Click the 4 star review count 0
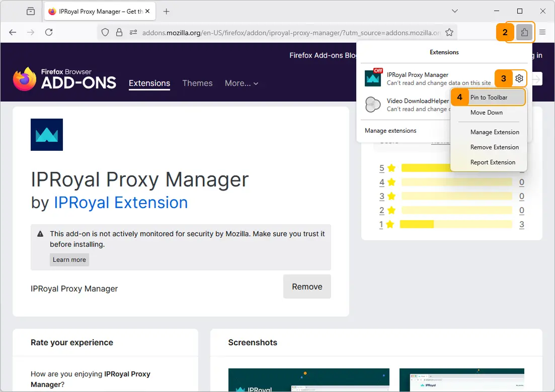Screen dimensions: 555x392 click(x=522, y=182)
